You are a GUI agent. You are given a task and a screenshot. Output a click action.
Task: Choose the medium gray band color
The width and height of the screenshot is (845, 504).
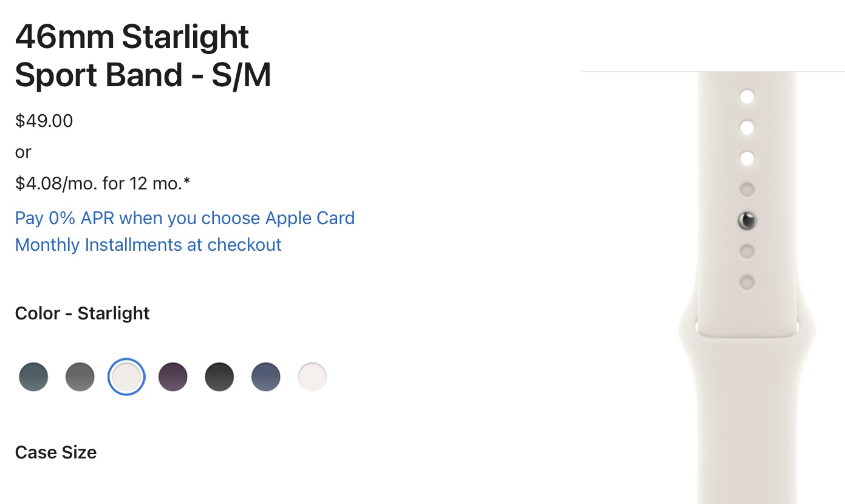80,377
